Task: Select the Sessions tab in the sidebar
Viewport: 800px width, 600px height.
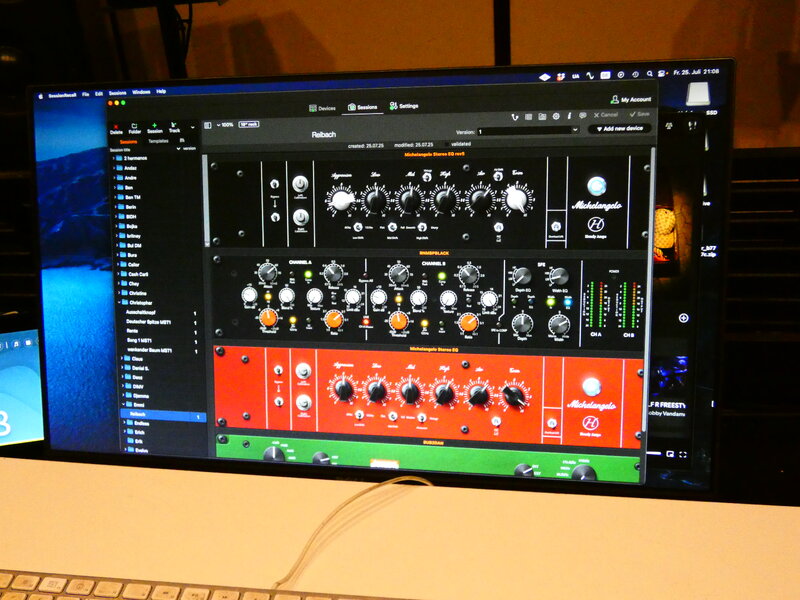Action: [128, 142]
